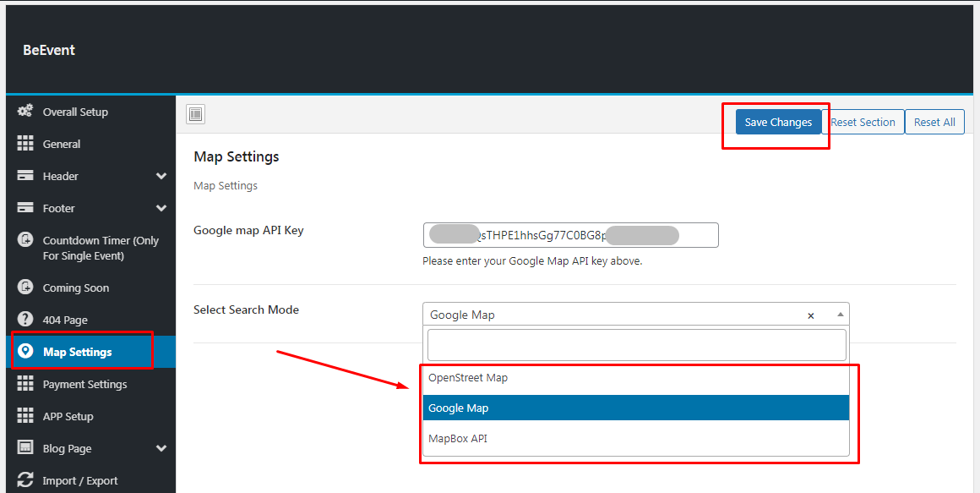Toggle the expand-all sections icon in toolbar
Viewport: 980px width, 493px height.
tap(195, 114)
